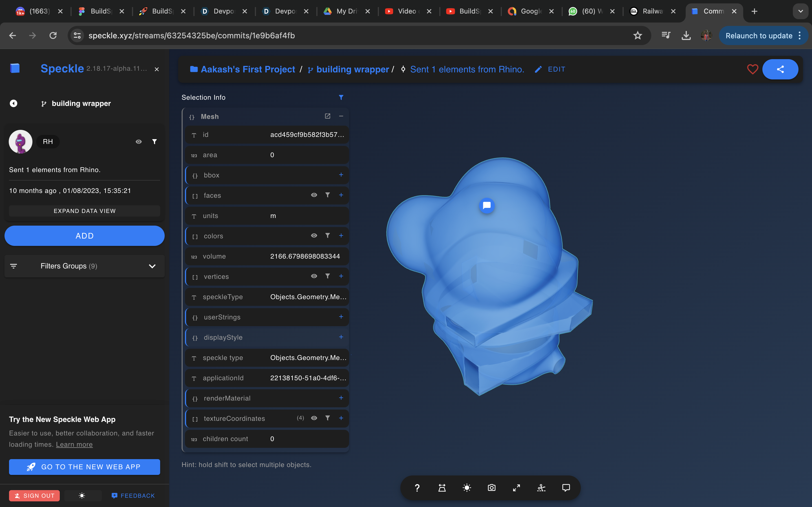812x507 pixels.
Task: Toggle light/dark theme sun button
Action: point(82,496)
